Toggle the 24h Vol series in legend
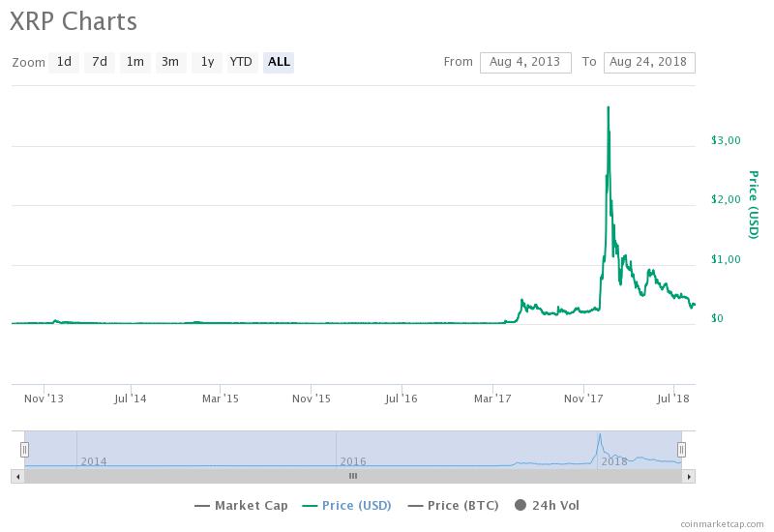Viewport: 774px width, 532px height. (x=547, y=505)
